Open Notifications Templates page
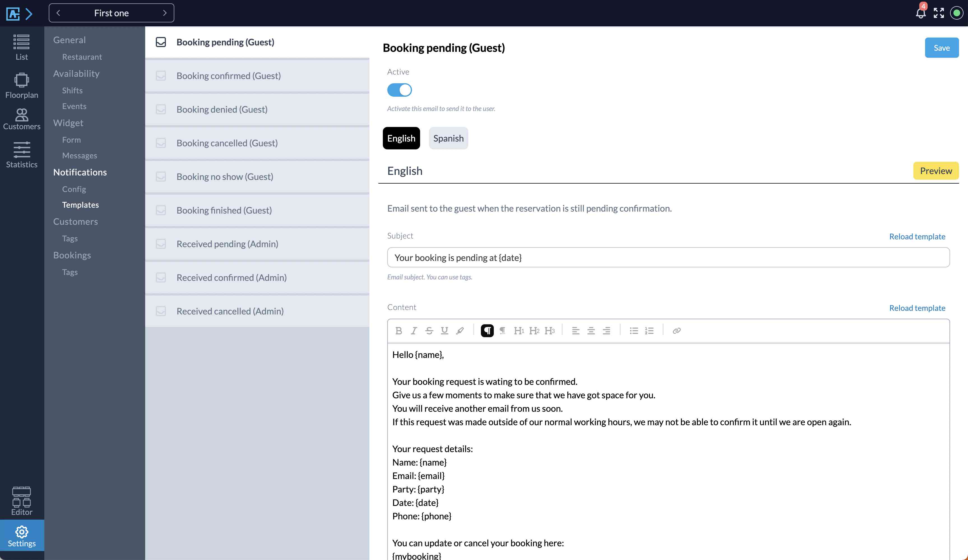 80,205
